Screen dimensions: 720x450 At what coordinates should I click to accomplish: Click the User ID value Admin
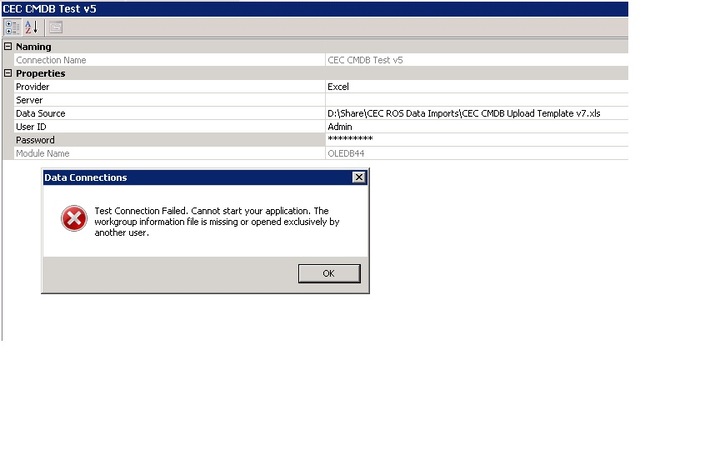tap(476, 127)
